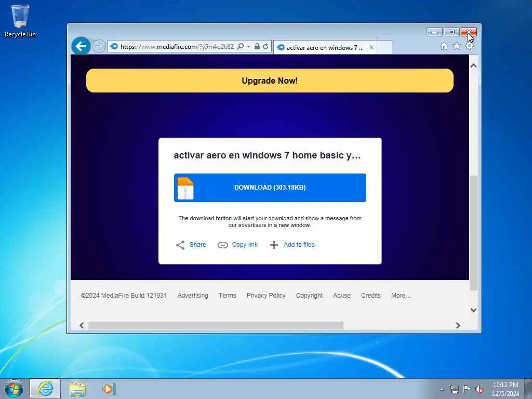Open the address bar autocomplete dropdown arrow
Viewport: 532px width, 399px height.
(x=248, y=46)
